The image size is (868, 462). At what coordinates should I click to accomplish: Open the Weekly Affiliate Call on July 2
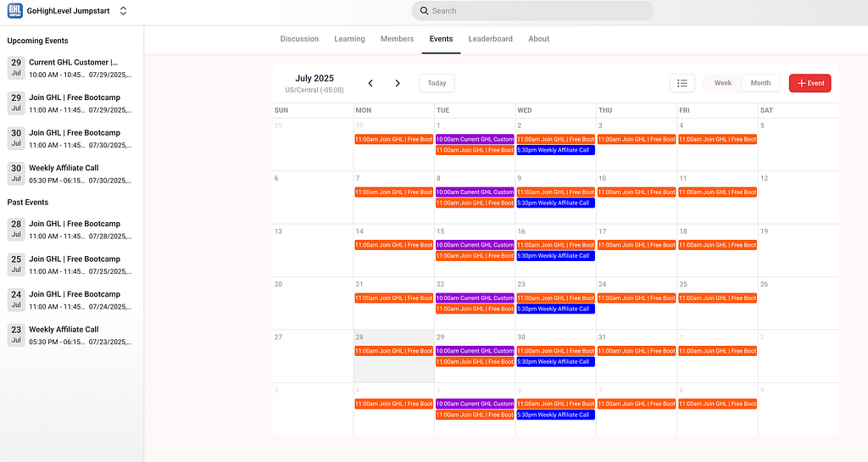[x=556, y=150]
